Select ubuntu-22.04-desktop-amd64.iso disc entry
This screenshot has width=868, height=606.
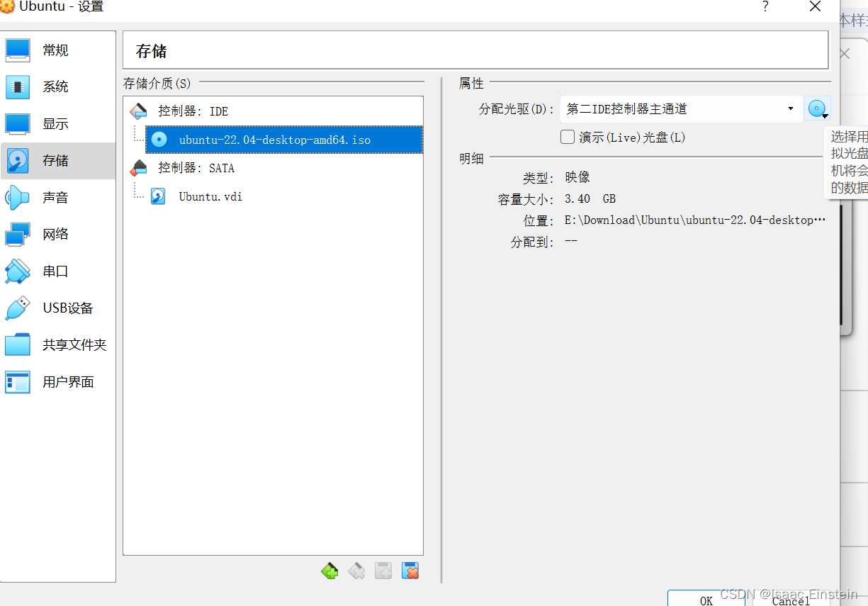(x=284, y=140)
